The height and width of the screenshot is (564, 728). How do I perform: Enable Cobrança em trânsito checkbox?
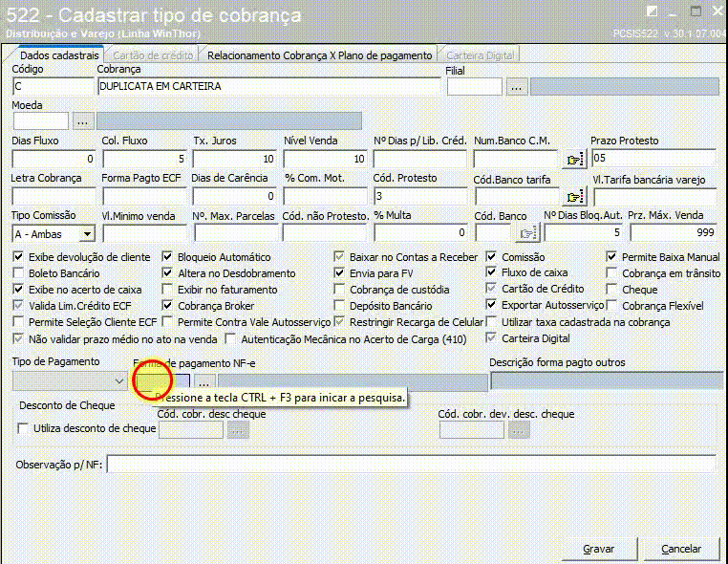coord(611,272)
